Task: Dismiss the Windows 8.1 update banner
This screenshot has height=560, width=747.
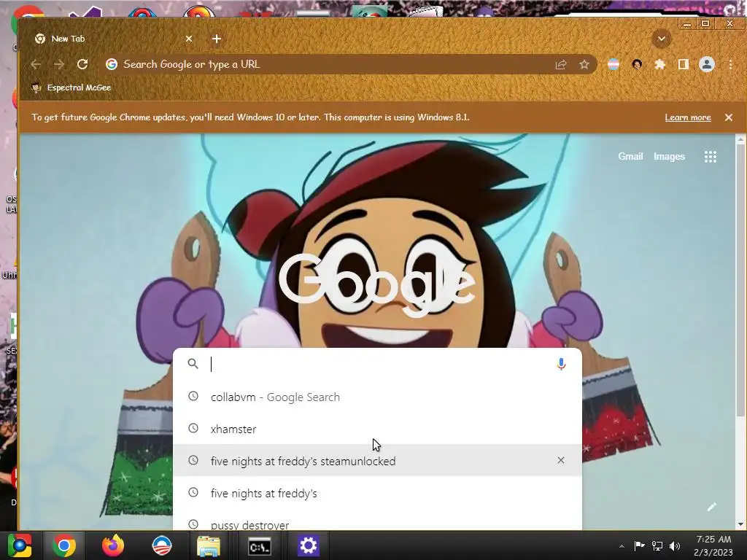Action: click(729, 117)
